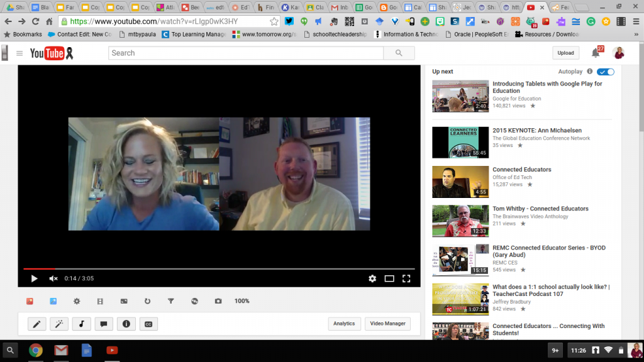This screenshot has width=644, height=362.
Task: Click the Analytics button
Action: 344,323
